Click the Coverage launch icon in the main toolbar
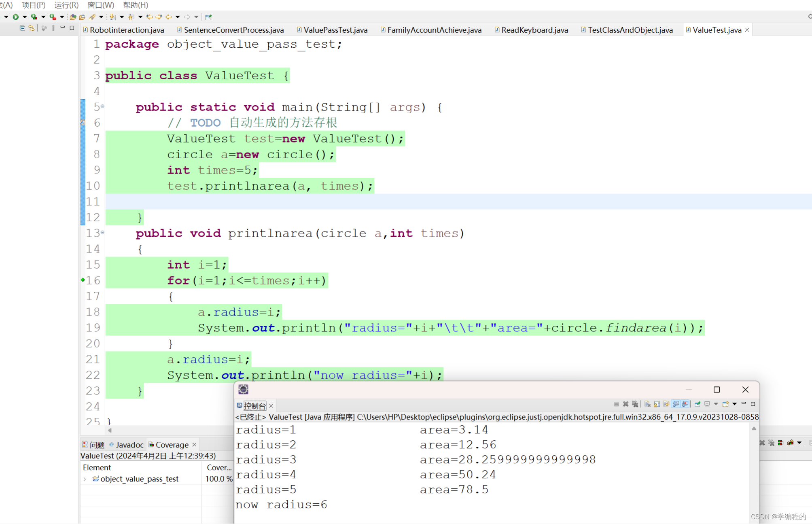 click(x=34, y=17)
